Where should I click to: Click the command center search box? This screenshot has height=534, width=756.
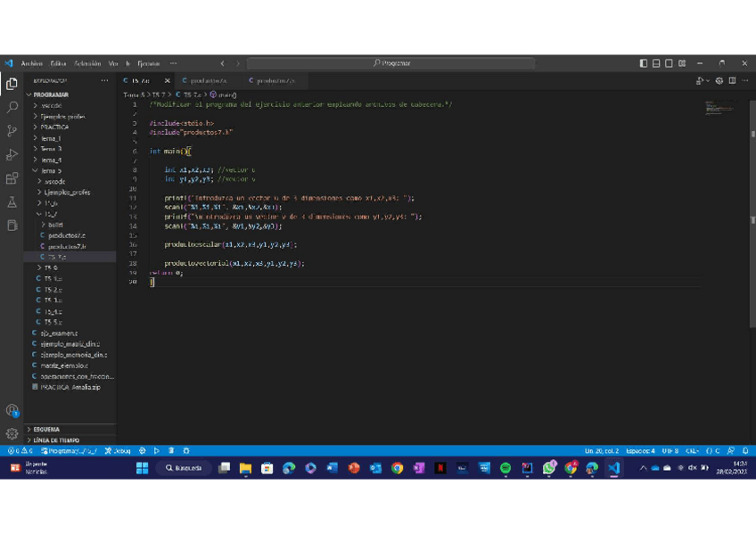click(390, 63)
